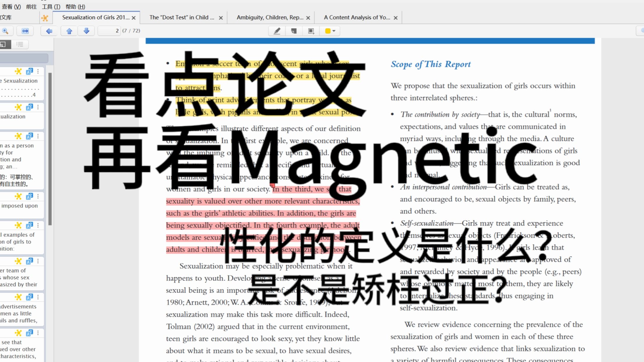Image resolution: width=644 pixels, height=362 pixels.
Task: Close the 'The "Dost Test" in Child' tab
Action: [221, 18]
